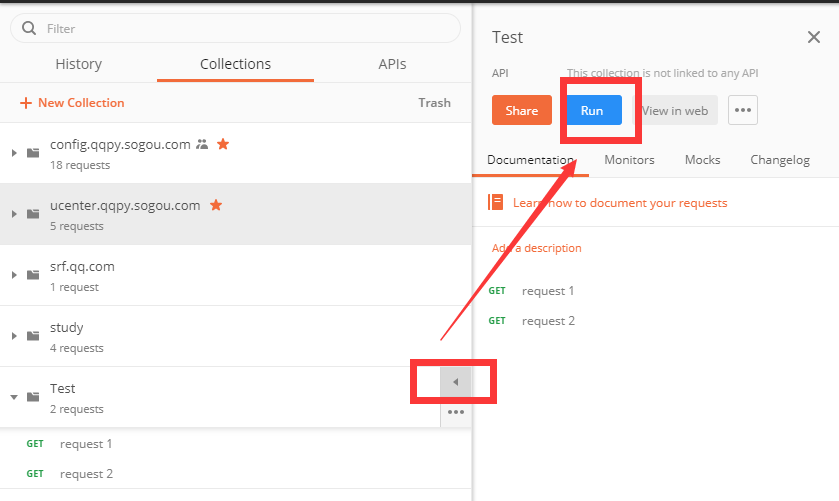Image resolution: width=839 pixels, height=501 pixels.
Task: Close the Test details panel
Action: point(814,37)
